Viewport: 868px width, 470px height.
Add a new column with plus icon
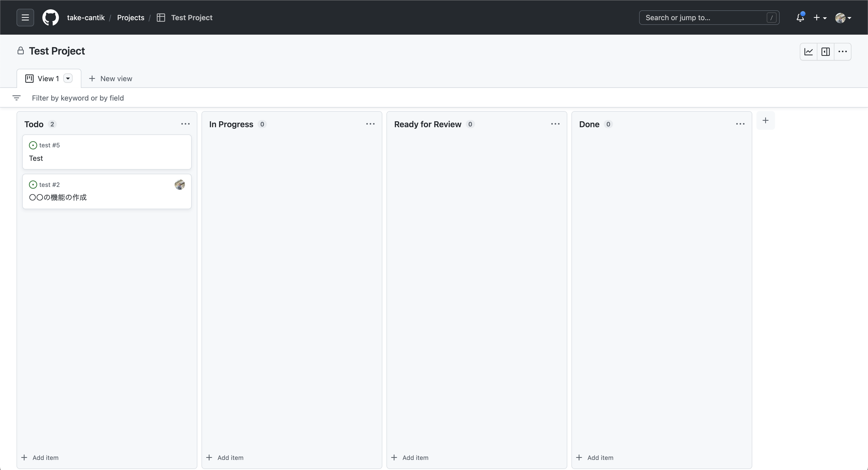point(765,120)
